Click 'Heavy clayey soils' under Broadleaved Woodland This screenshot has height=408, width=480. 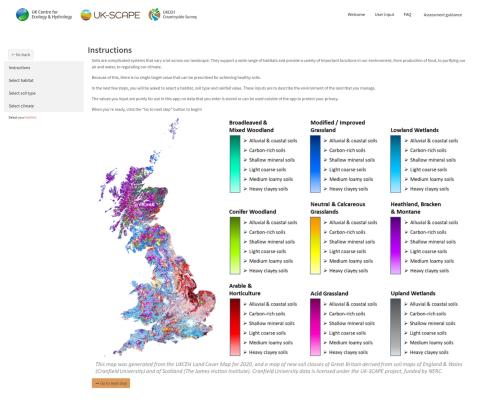point(268,189)
